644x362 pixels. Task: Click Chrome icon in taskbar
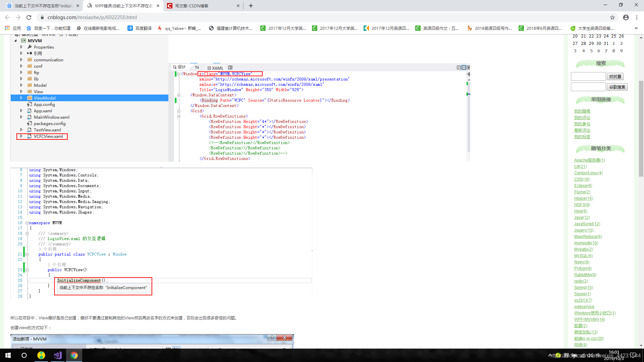point(74,355)
